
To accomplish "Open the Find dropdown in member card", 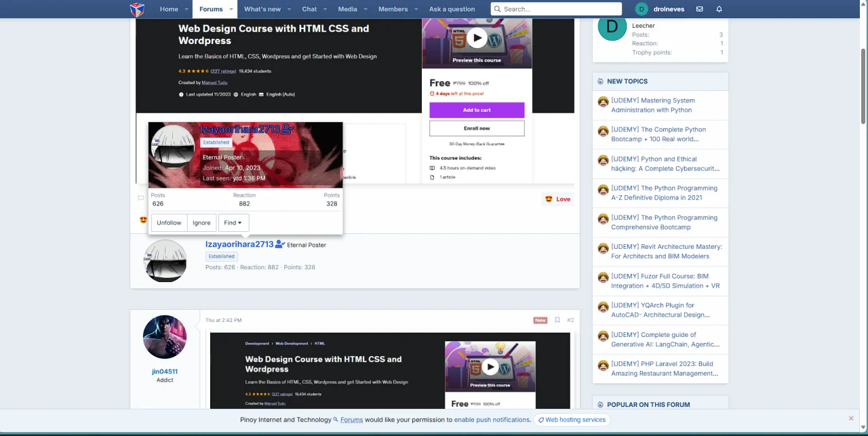I will point(233,222).
